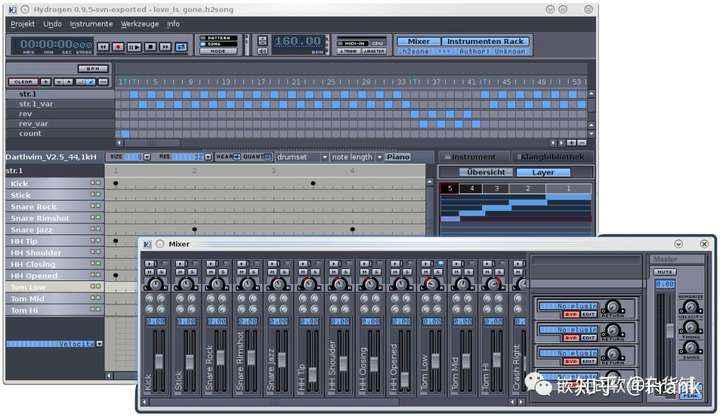Viewport: 720px width, 417px height.
Task: Toggle the Piano mode button
Action: 398,157
